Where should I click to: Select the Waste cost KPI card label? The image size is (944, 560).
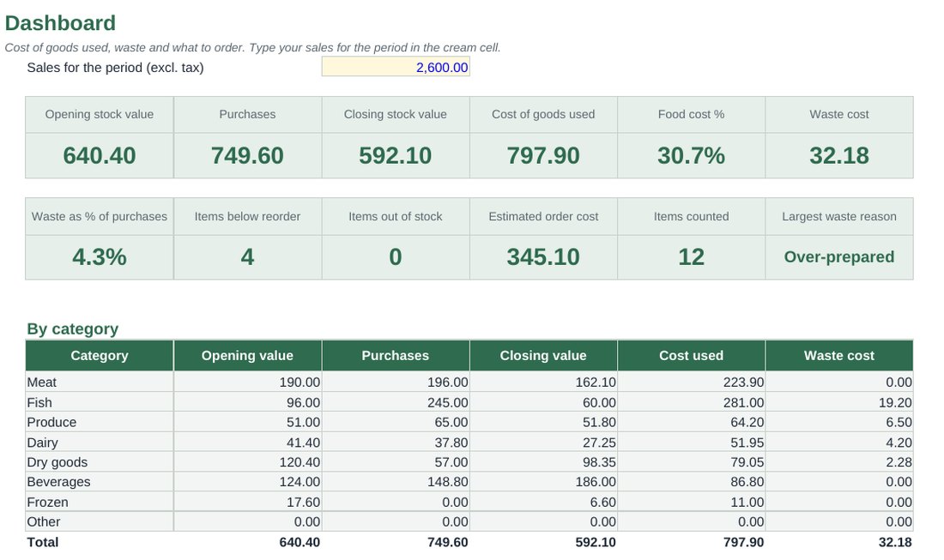[x=839, y=114]
